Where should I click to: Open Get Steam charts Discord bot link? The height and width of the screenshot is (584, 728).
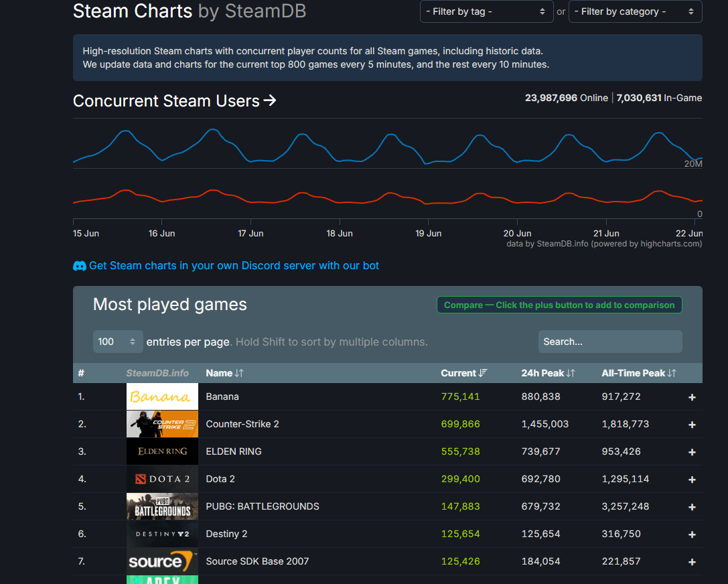tap(234, 266)
